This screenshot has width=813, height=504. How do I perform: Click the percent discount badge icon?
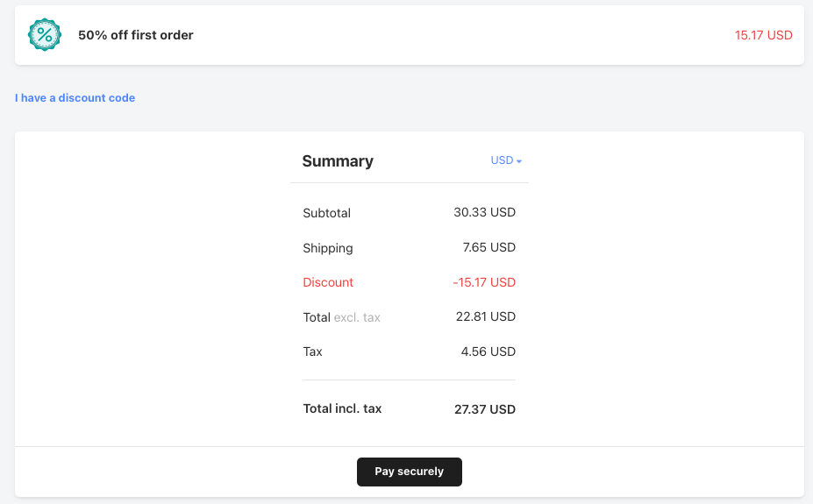(45, 35)
